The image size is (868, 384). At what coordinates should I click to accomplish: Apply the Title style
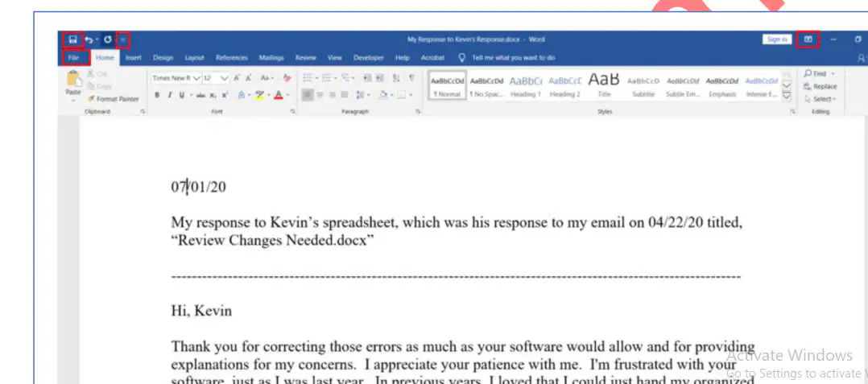click(x=604, y=85)
